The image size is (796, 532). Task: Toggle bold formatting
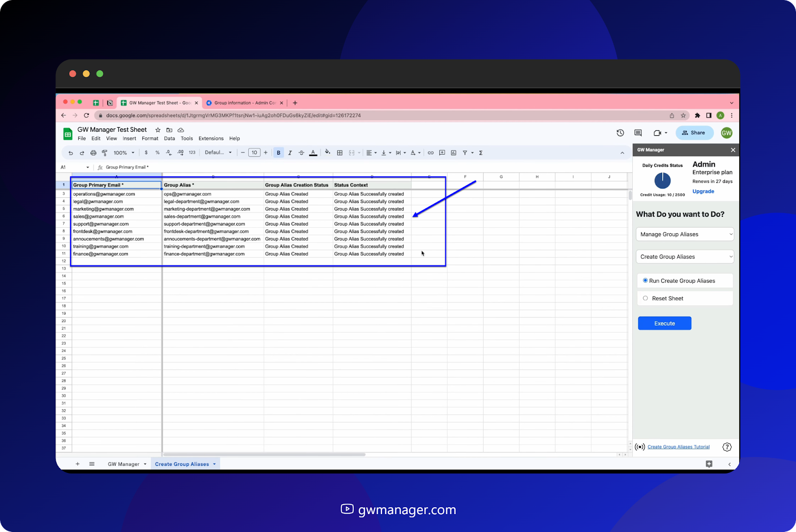[x=279, y=153]
